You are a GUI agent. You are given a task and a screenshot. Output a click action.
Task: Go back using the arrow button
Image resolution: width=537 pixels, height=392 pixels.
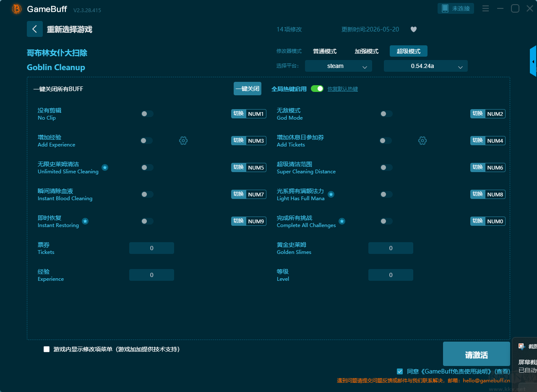tap(35, 29)
